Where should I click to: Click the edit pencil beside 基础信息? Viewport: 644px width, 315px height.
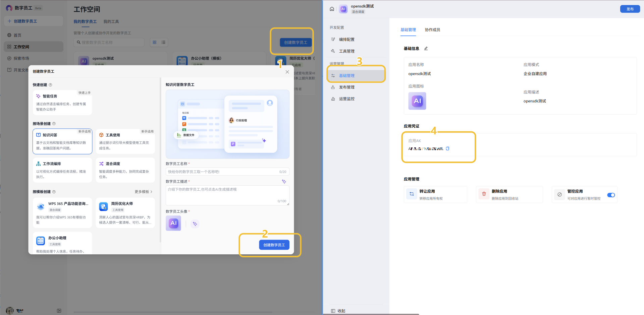coord(426,49)
